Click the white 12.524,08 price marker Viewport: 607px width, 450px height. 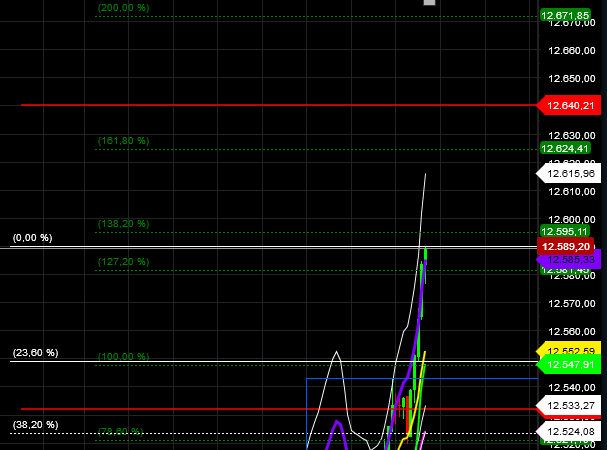pos(569,431)
